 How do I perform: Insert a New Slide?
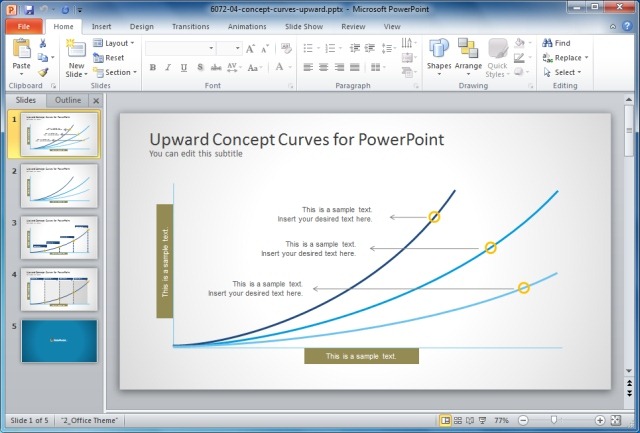76,58
